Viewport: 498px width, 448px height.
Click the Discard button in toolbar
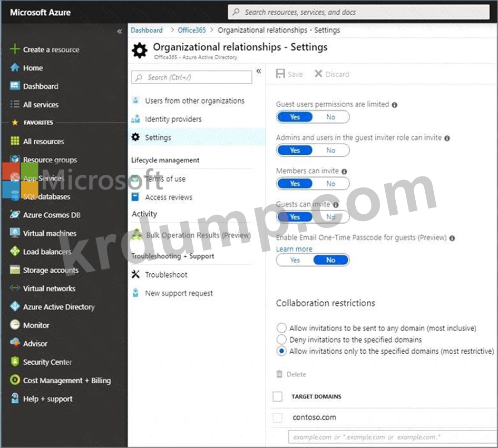click(x=332, y=74)
